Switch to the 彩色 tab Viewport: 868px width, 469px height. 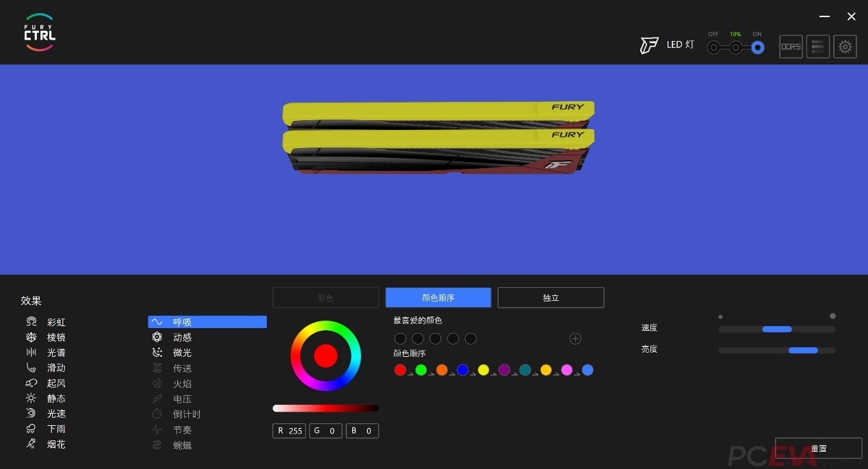pyautogui.click(x=326, y=297)
